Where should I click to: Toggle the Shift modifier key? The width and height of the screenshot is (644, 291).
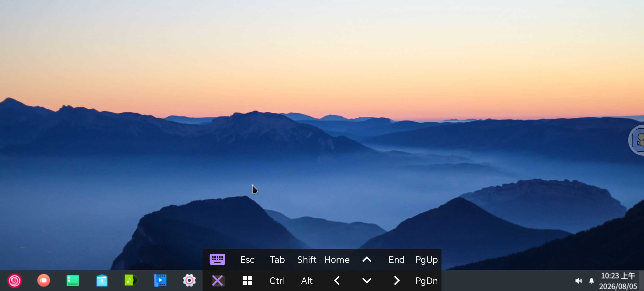tap(307, 259)
